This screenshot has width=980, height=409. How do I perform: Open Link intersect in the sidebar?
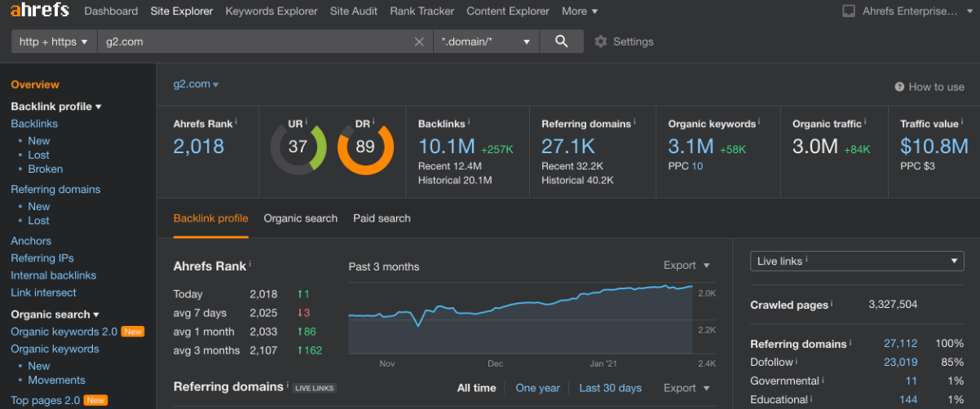[43, 292]
